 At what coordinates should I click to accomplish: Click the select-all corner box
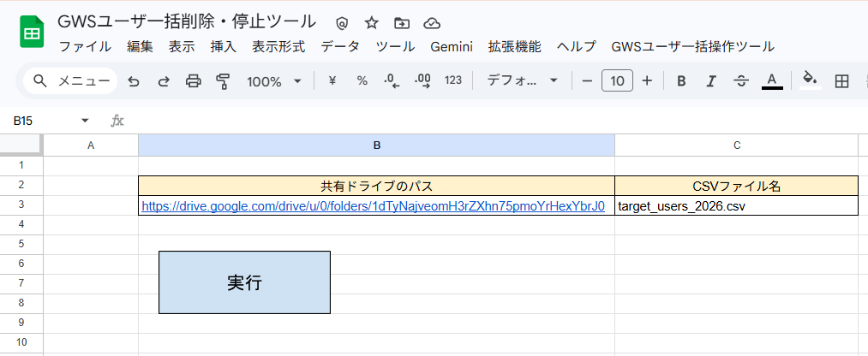(x=21, y=145)
